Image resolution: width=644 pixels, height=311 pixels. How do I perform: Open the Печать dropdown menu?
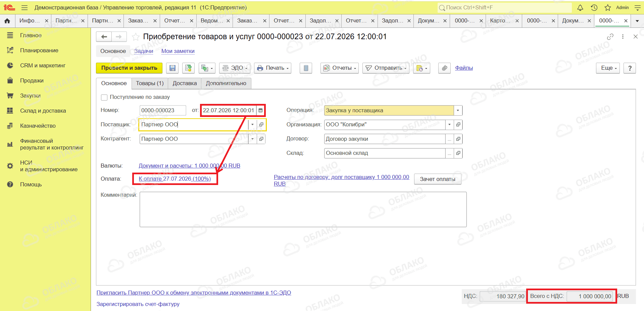click(273, 68)
